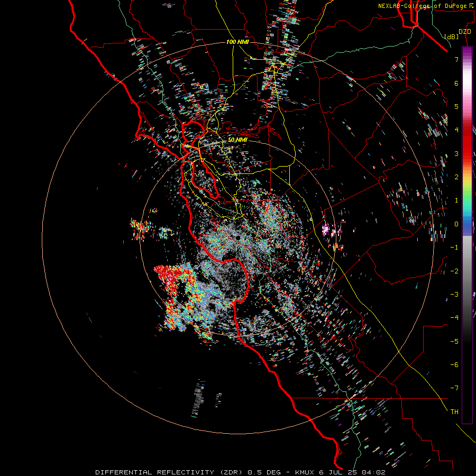
Task: Click the "DZD" legend title
Action: coord(465,32)
